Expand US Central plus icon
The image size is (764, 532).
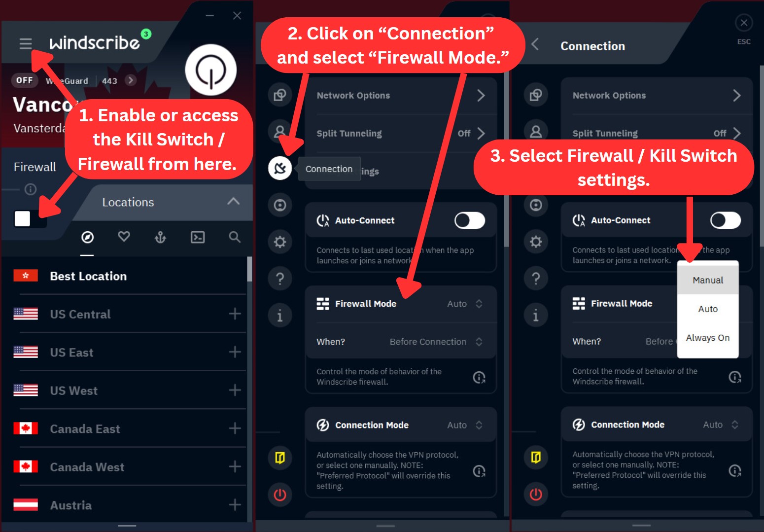pyautogui.click(x=235, y=314)
